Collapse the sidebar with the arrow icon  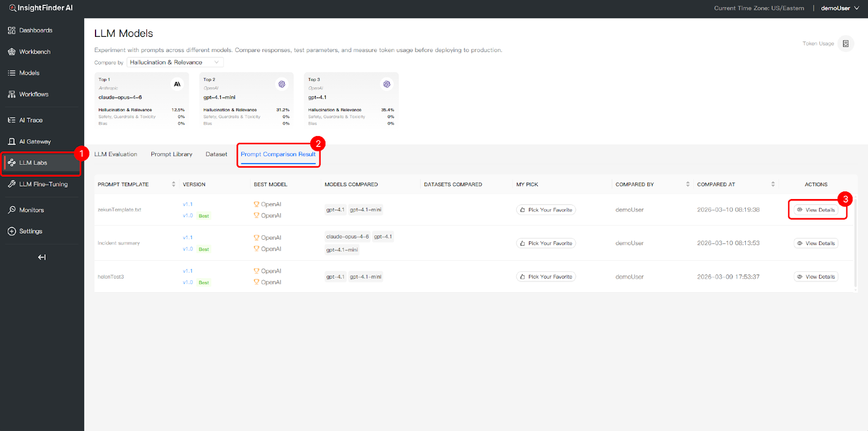pos(42,258)
